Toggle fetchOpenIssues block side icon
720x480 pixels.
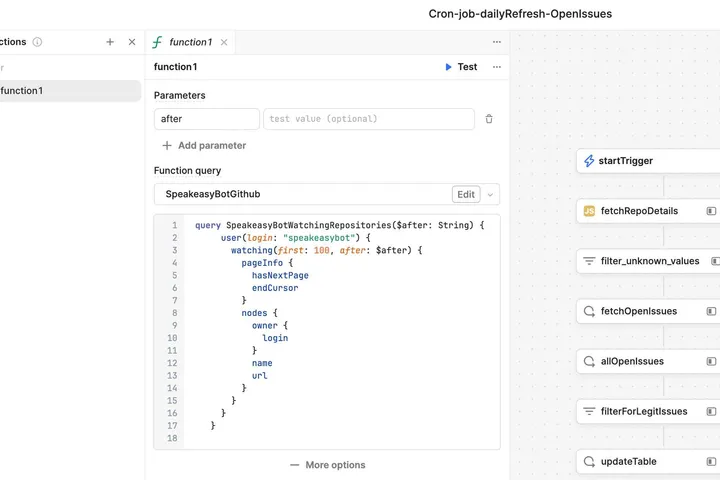[711, 311]
